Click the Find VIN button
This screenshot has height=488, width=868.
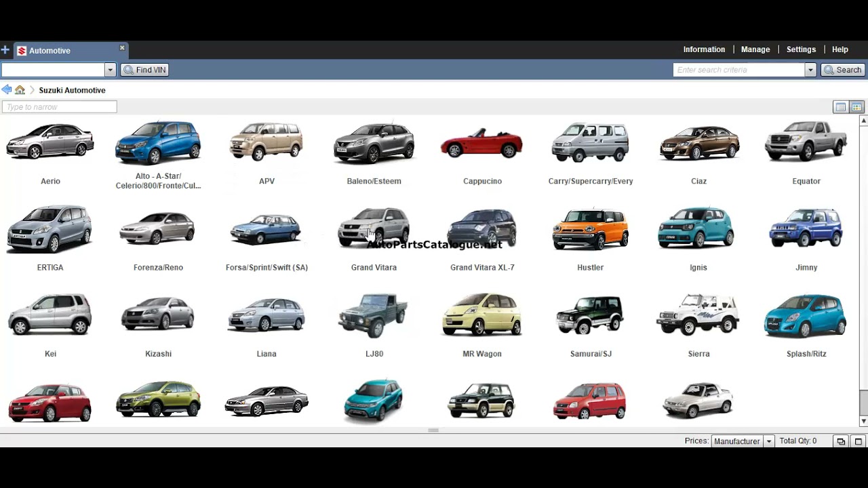point(144,70)
